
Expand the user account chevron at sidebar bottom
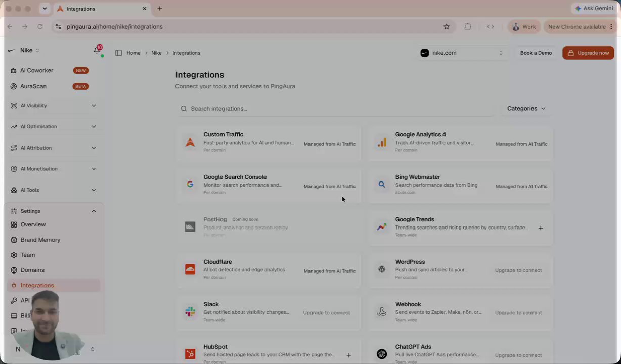93,349
